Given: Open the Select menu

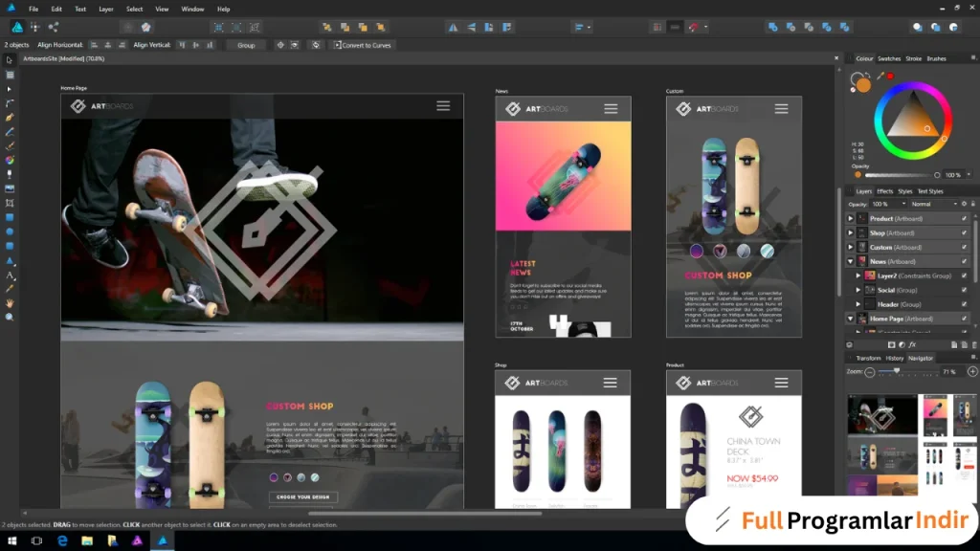Looking at the screenshot, I should (134, 10).
